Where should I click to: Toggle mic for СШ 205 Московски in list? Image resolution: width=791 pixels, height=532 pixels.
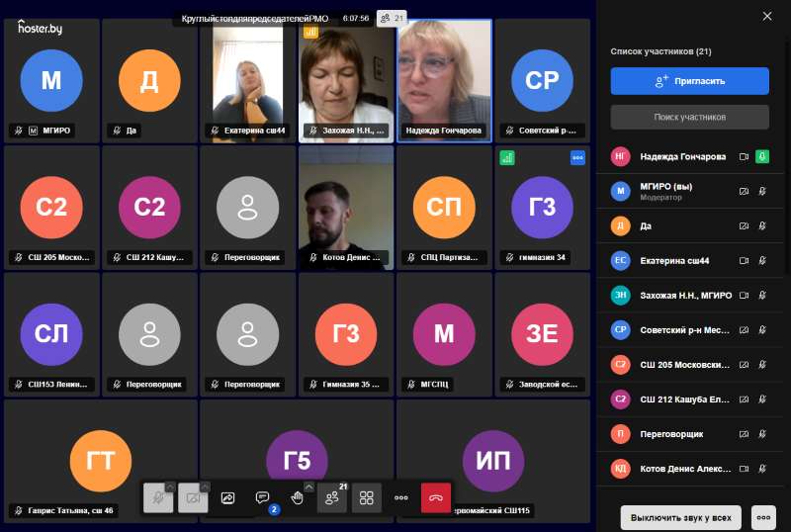tap(762, 365)
